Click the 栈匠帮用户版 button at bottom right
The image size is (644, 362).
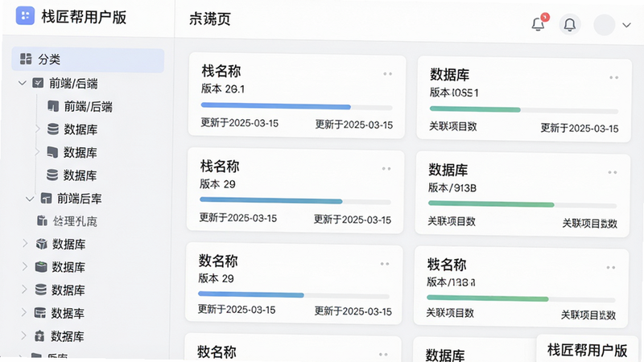pyautogui.click(x=588, y=350)
